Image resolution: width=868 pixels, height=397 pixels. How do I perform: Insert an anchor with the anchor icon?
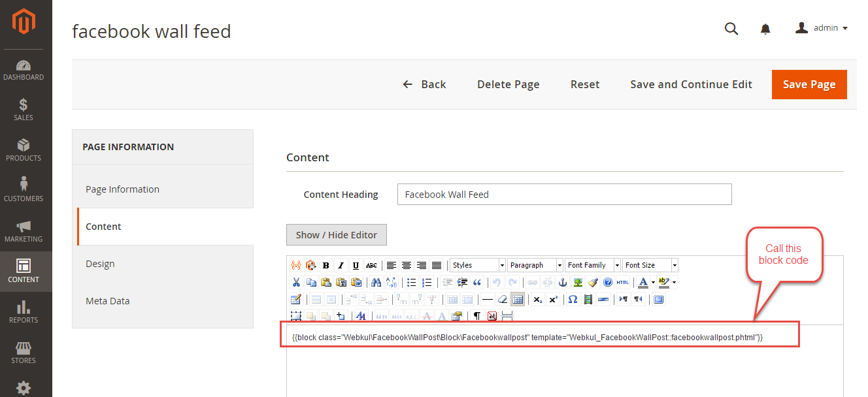pos(562,282)
